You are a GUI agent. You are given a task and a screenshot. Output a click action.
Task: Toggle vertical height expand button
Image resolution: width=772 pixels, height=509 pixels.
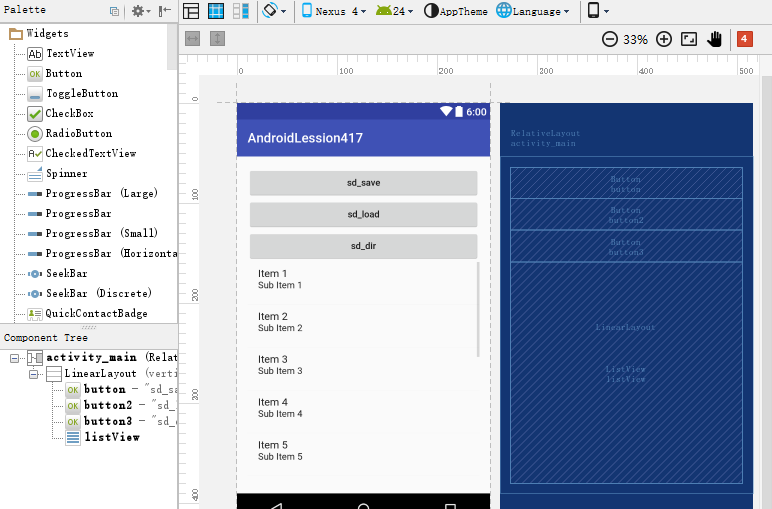click(x=217, y=38)
